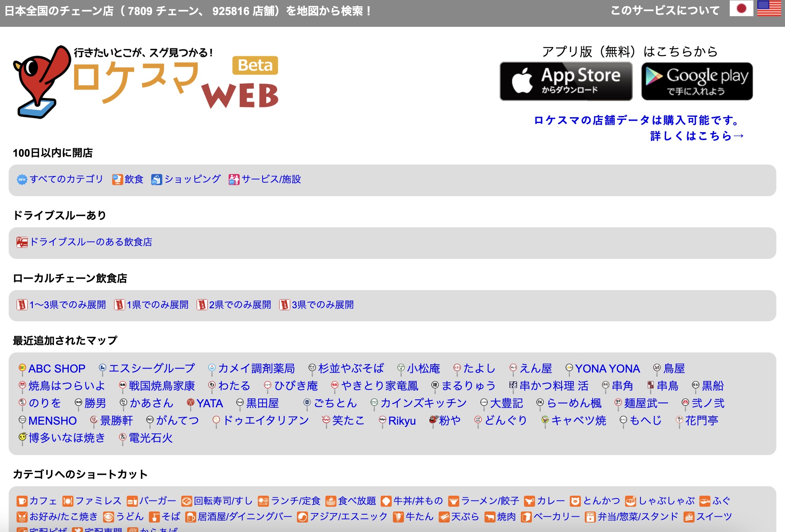The image size is (785, 532).
Task: Click the すべてのカテゴリ badge icon
Action: 22,179
